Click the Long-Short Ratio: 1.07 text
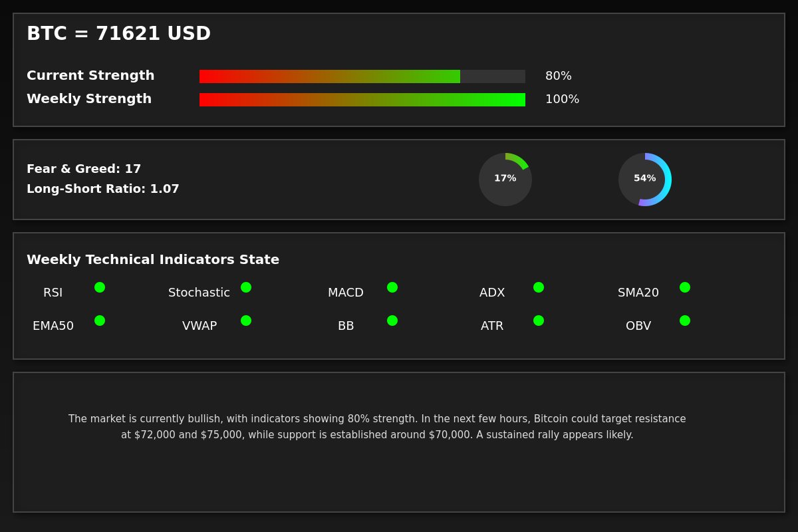Viewport: 798px width, 532px height. pyautogui.click(x=103, y=189)
